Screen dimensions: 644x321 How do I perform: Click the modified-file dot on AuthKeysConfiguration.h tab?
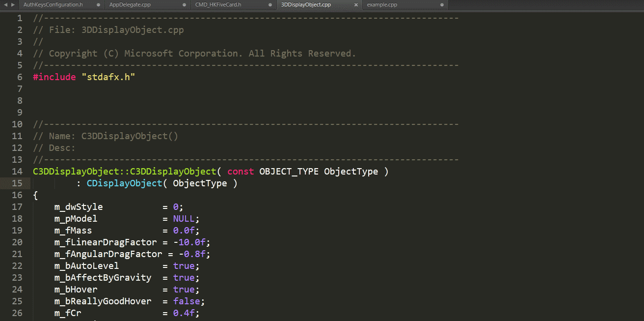(x=98, y=5)
